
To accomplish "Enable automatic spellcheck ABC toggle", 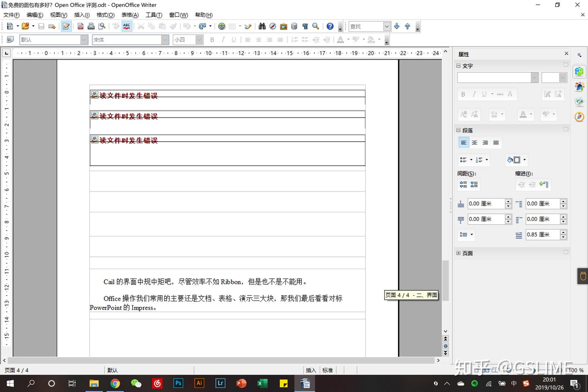I will click(127, 26).
